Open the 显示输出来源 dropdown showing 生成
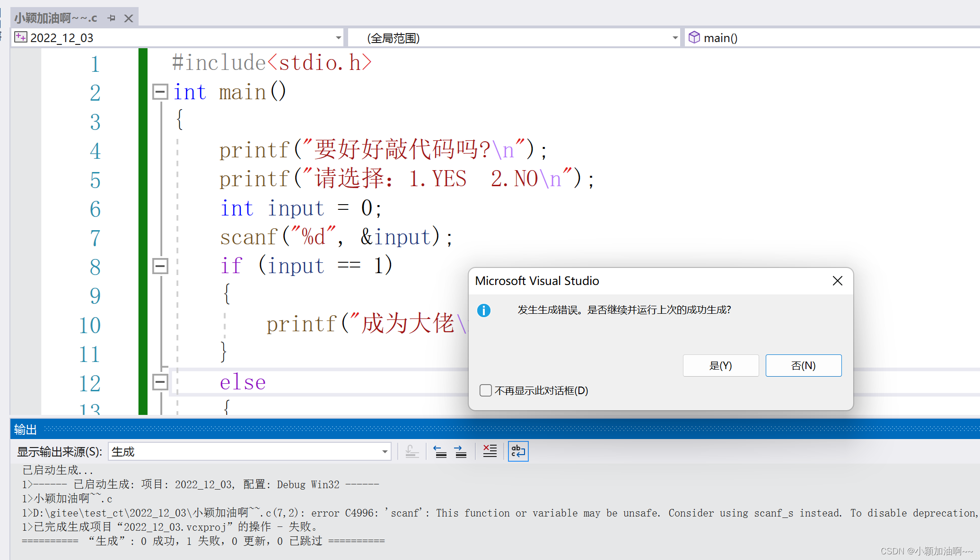 pos(250,452)
